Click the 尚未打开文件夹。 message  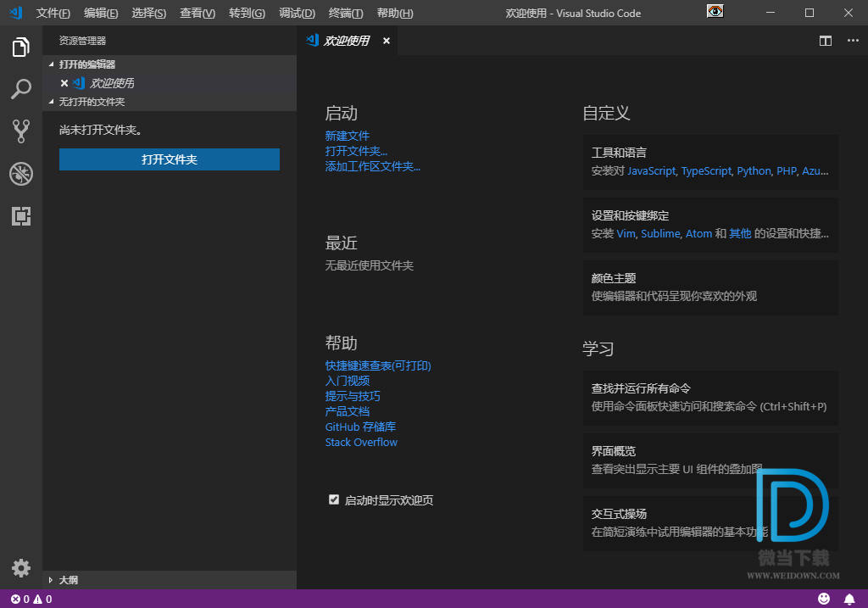[100, 130]
